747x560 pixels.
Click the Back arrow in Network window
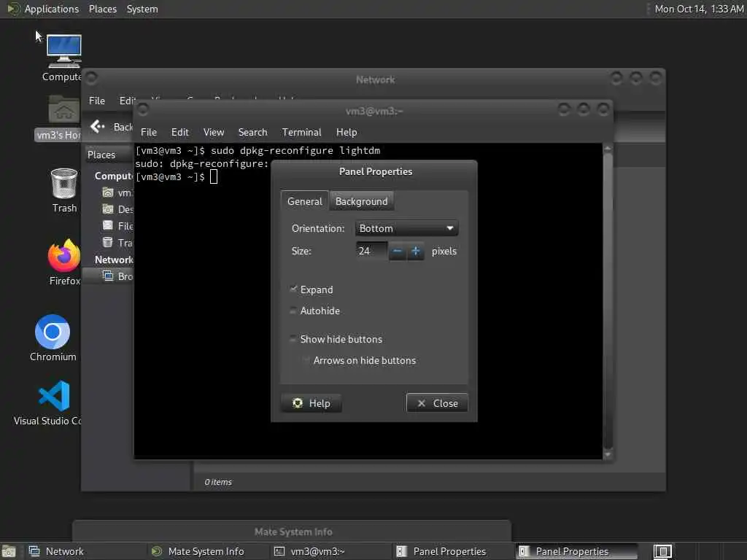point(97,126)
